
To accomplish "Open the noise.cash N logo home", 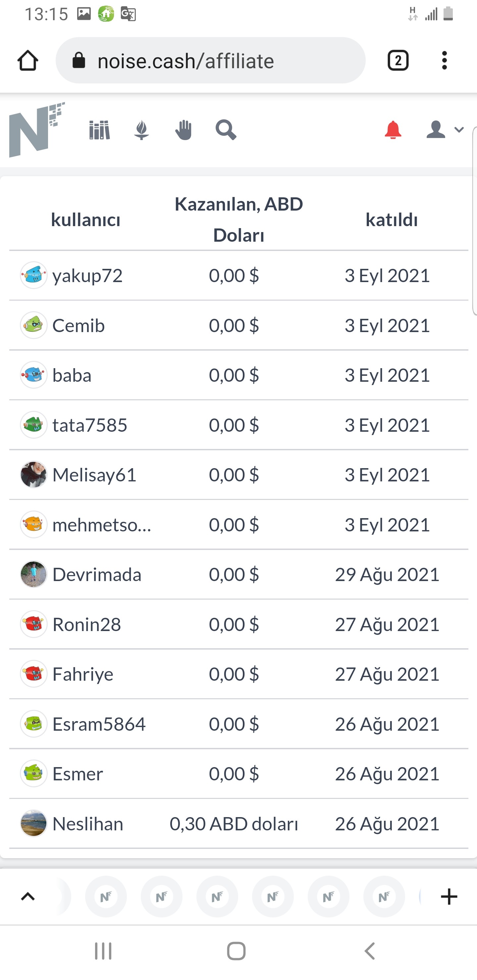I will click(37, 129).
